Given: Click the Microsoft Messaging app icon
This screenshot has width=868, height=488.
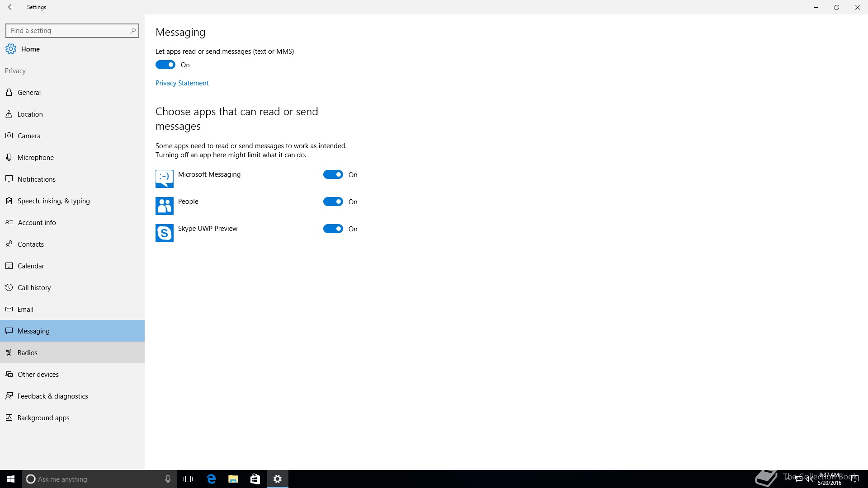Looking at the screenshot, I should 165,179.
